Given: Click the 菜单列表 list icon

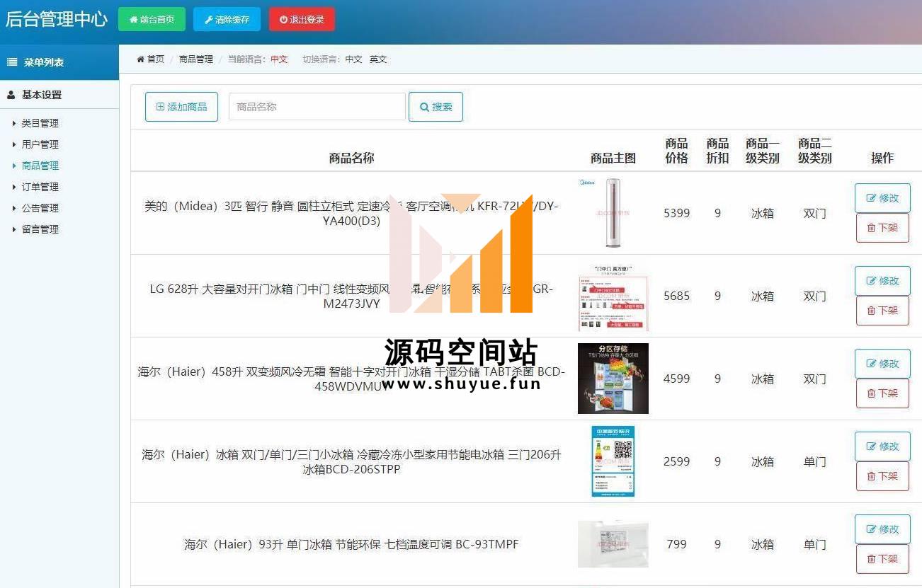Looking at the screenshot, I should (x=12, y=62).
